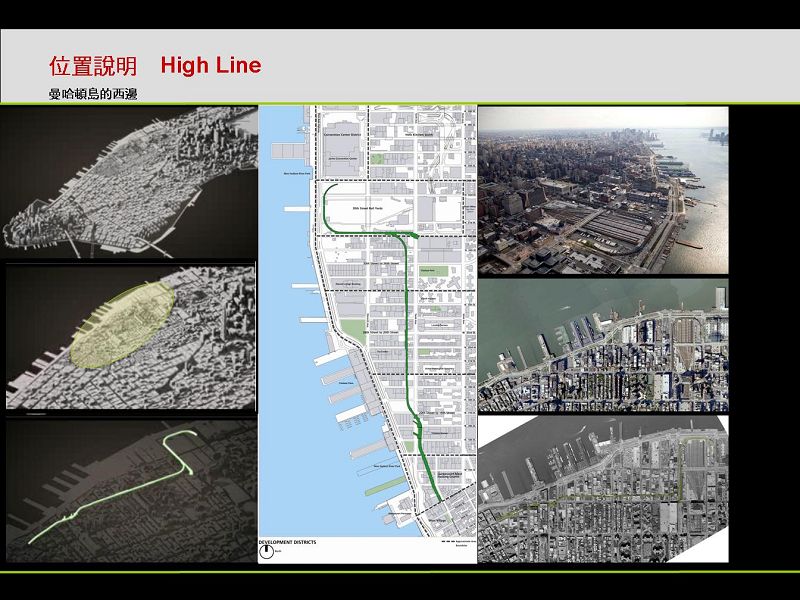Click the north compass icon on the map
The height and width of the screenshot is (600, 800).
(268, 553)
